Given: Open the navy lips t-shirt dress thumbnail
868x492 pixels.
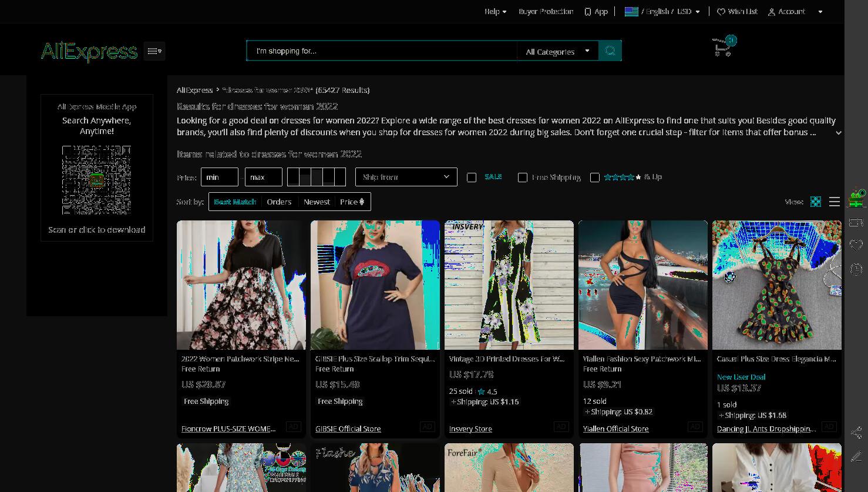Looking at the screenshot, I should (x=375, y=285).
